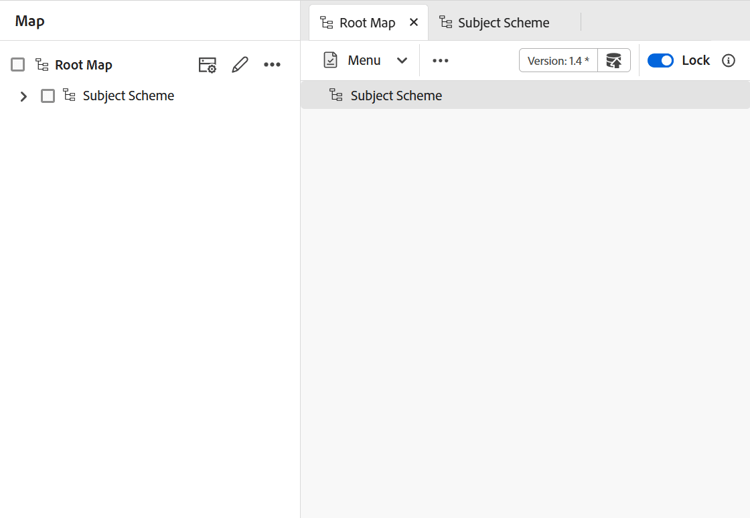Open toolbar more actions ellipsis
Screen dimensions: 750x518
440,61
